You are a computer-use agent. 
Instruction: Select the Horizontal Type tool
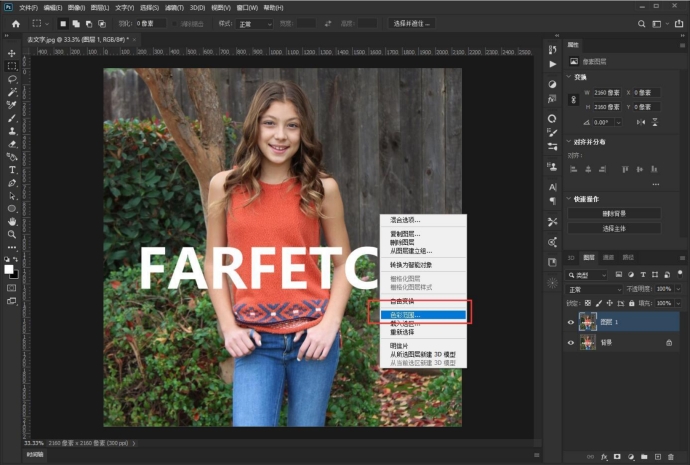click(12, 170)
